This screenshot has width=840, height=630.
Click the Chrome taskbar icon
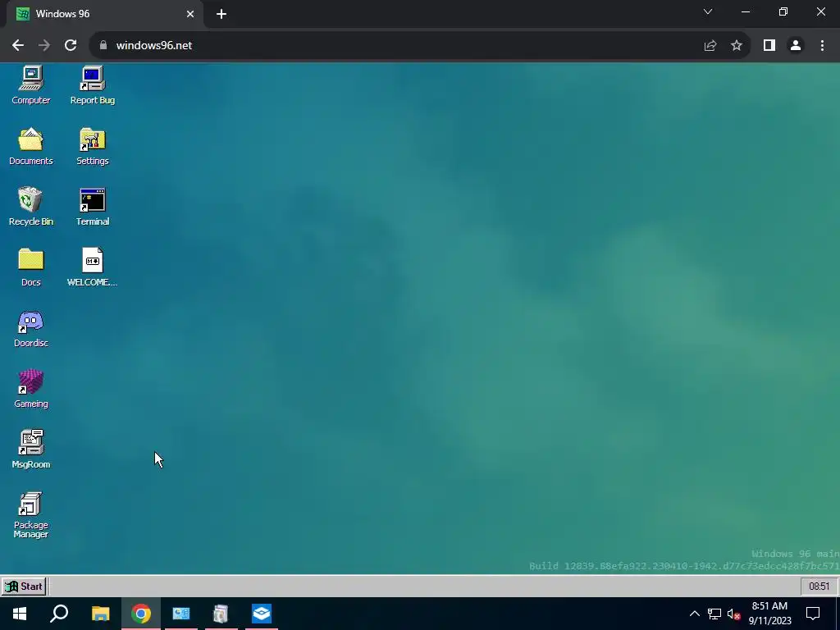[141, 614]
